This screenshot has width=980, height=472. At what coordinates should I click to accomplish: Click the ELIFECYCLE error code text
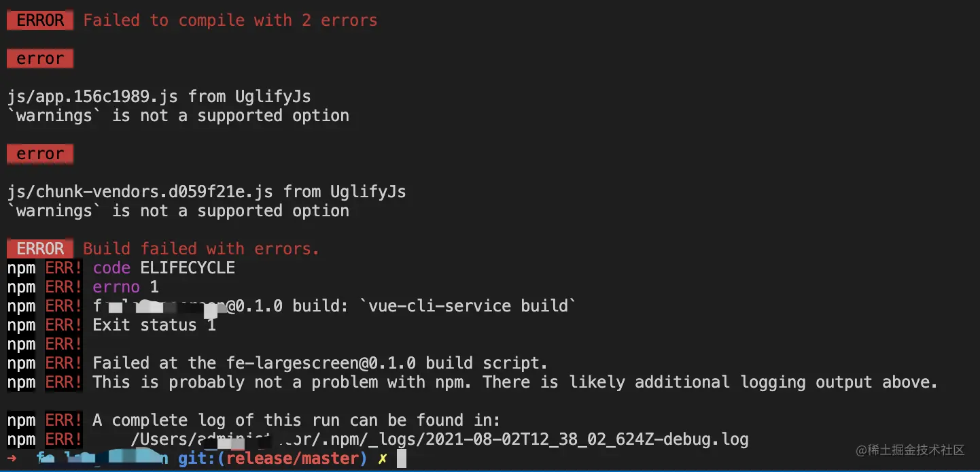pos(188,268)
